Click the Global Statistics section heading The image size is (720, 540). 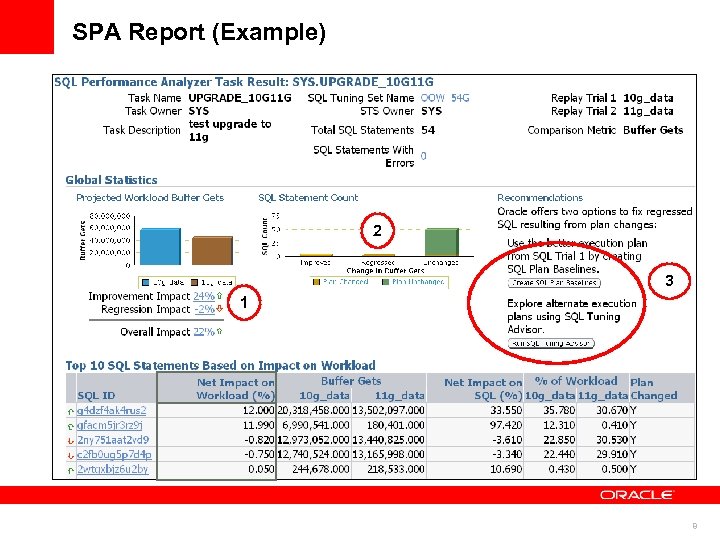111,180
